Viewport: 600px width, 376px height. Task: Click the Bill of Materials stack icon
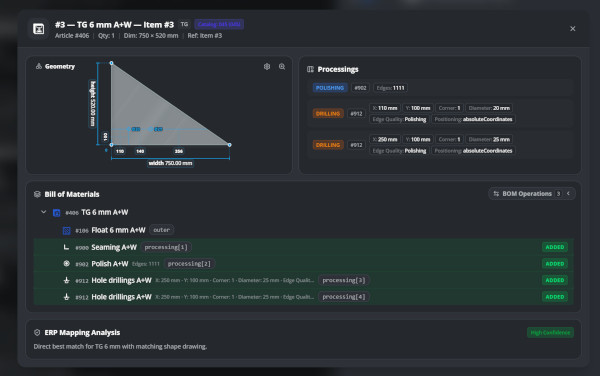37,194
